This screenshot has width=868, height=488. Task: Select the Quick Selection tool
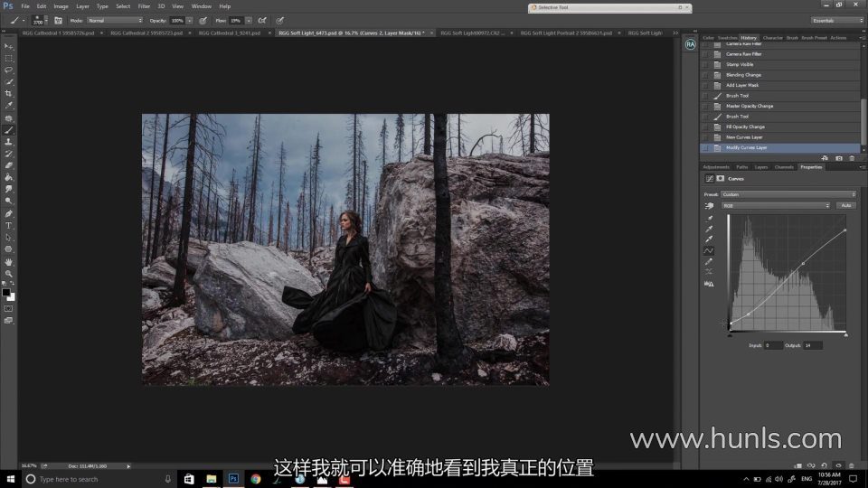point(8,82)
